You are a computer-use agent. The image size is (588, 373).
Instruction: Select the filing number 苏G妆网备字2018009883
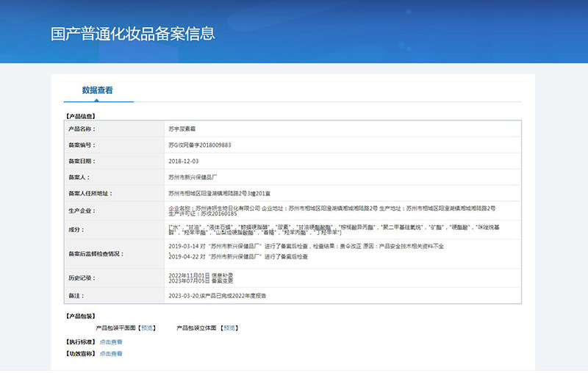[x=200, y=145]
